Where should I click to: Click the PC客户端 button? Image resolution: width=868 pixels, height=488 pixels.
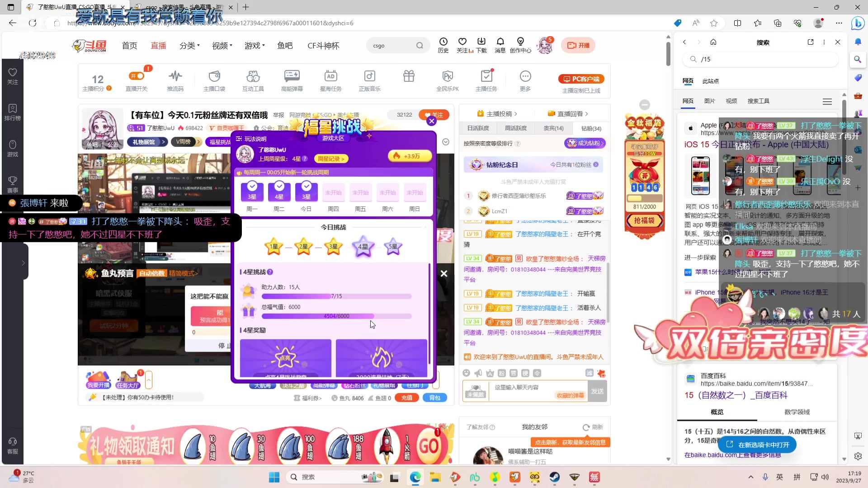pos(581,79)
